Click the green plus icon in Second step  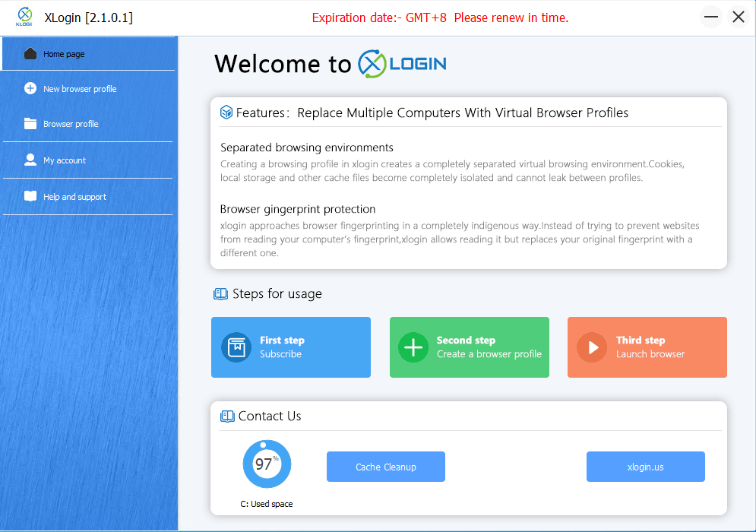[413, 347]
